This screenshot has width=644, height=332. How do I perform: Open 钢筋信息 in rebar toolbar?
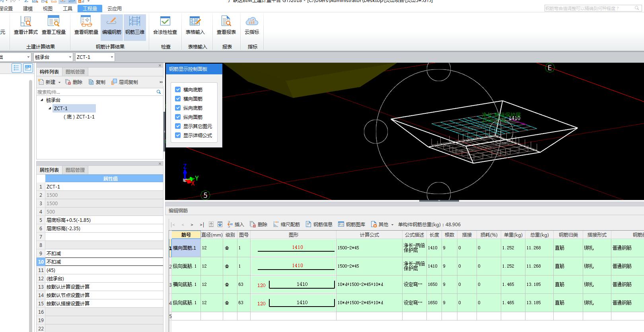[x=319, y=224]
